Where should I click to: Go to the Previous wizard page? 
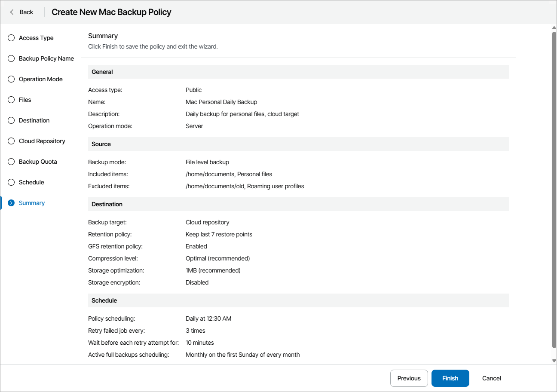point(409,378)
